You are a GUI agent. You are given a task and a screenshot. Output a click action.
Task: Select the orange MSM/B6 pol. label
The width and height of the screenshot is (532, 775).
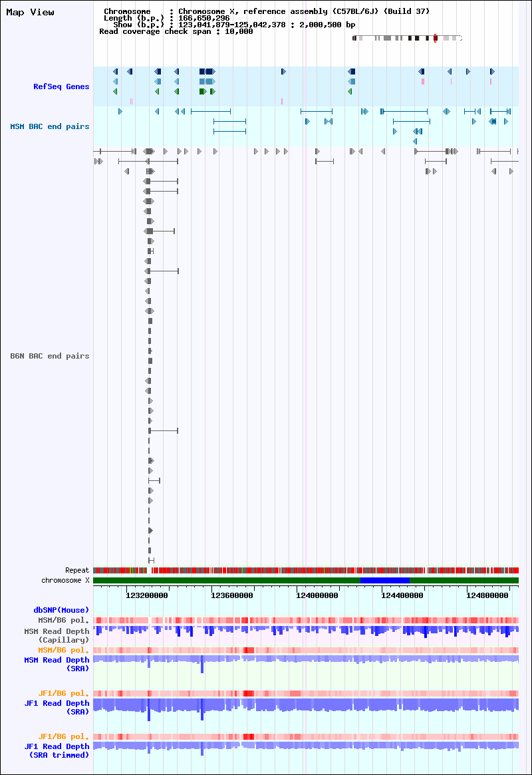coord(64,650)
